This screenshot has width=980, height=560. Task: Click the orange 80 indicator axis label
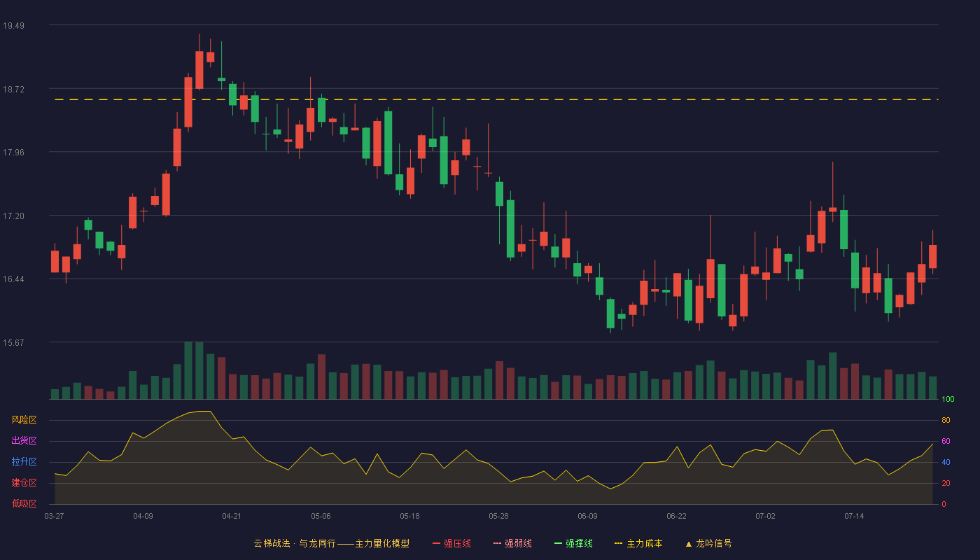946,420
